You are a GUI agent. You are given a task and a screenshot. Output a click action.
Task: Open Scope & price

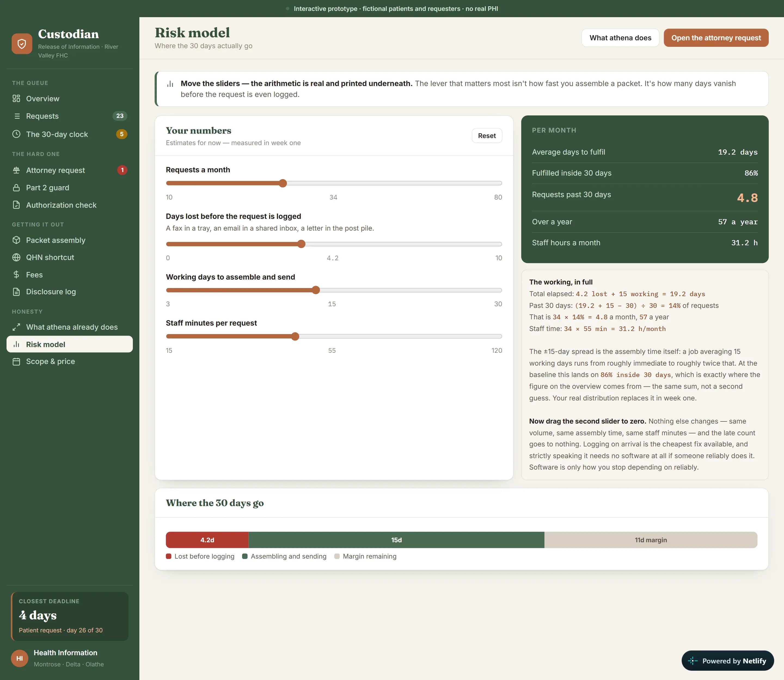pyautogui.click(x=69, y=362)
